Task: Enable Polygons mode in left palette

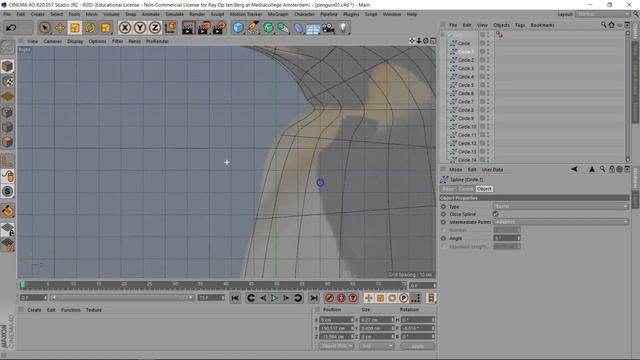Action: pos(7,142)
